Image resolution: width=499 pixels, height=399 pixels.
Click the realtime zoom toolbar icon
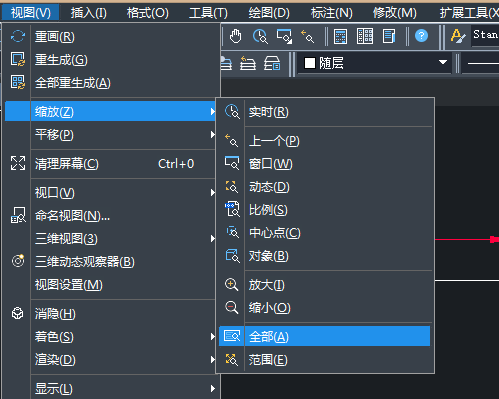click(260, 36)
